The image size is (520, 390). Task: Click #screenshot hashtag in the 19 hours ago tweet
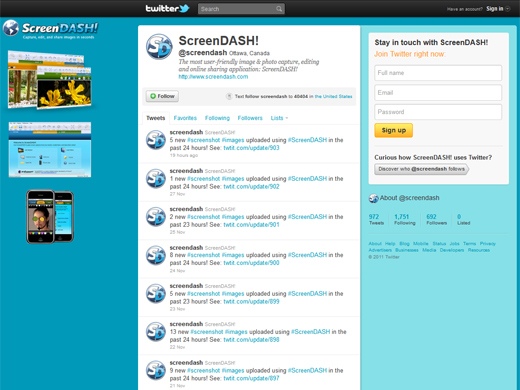point(204,140)
